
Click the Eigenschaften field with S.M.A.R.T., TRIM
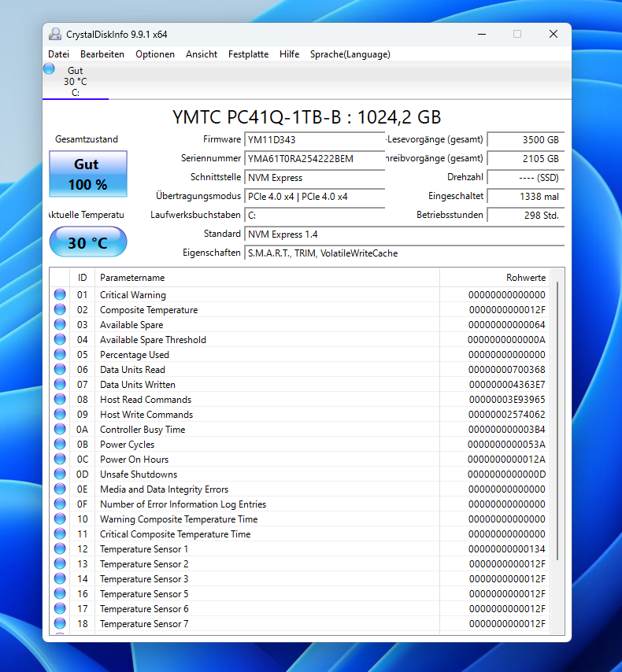pyautogui.click(x=404, y=253)
